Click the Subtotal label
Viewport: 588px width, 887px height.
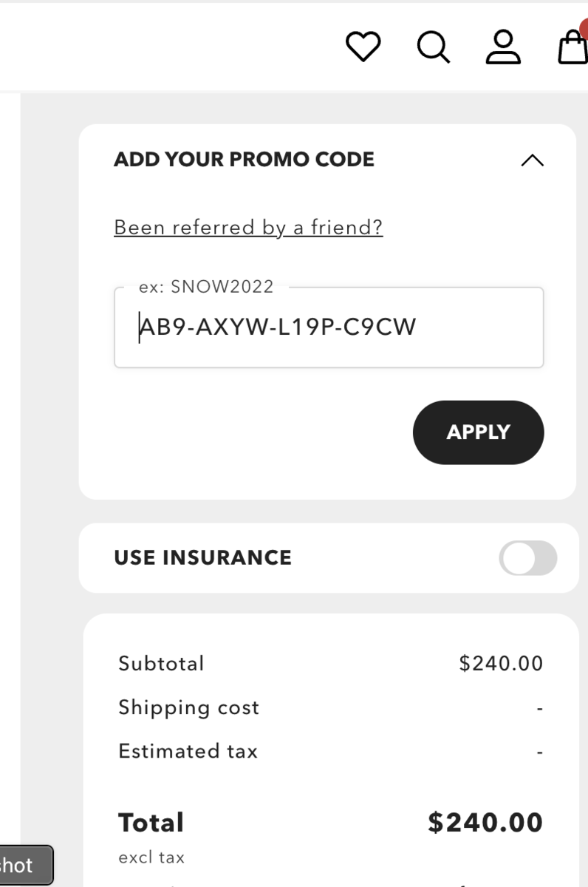[161, 663]
